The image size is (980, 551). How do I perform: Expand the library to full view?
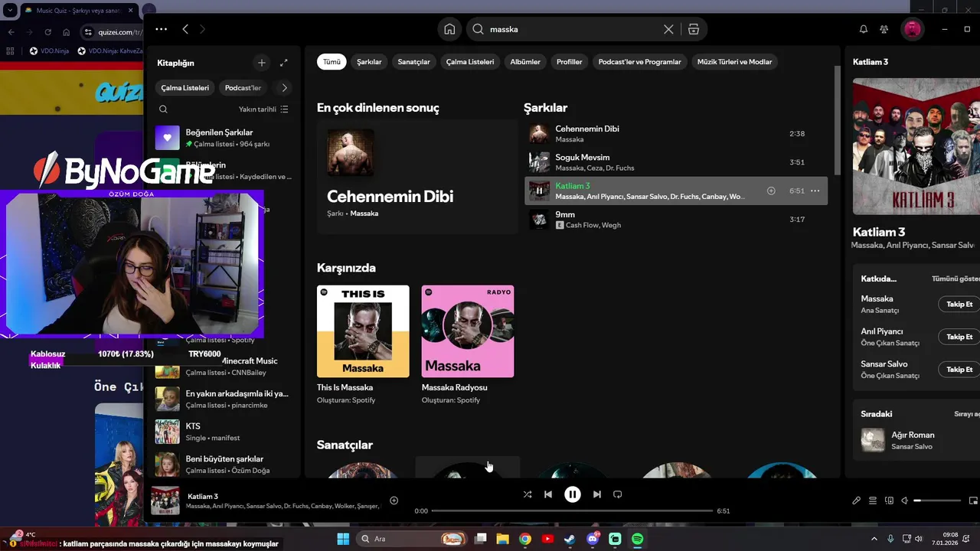coord(284,63)
